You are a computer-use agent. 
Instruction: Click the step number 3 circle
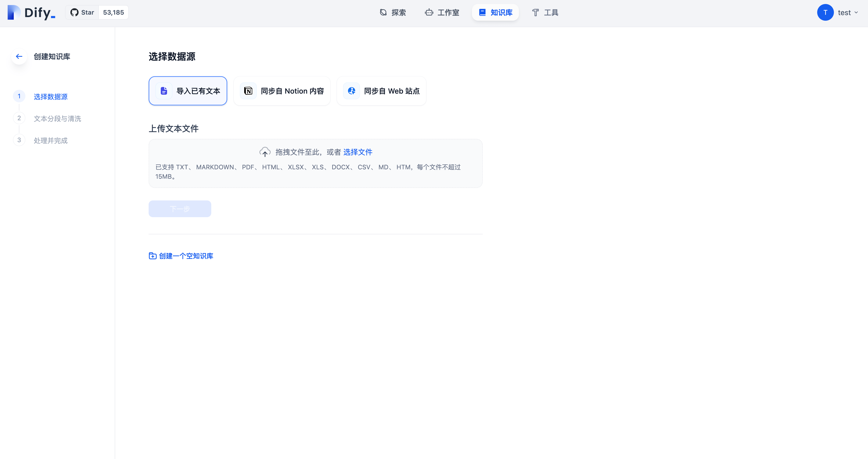click(19, 140)
